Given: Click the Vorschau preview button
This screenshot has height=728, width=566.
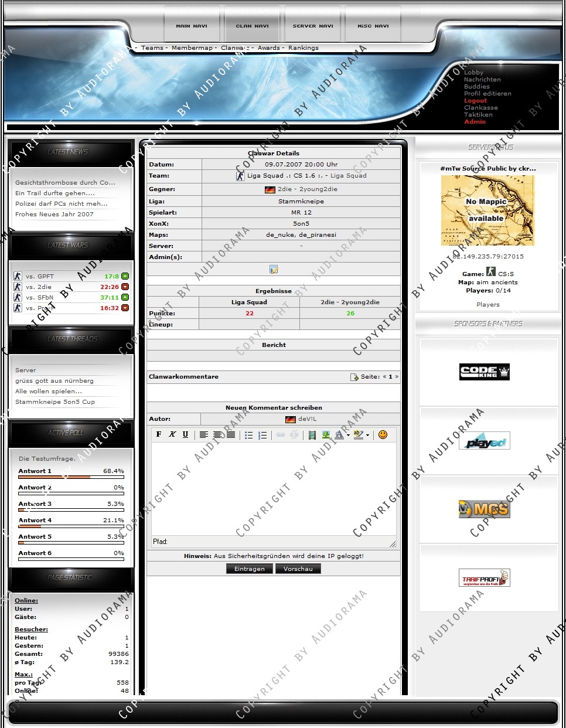Looking at the screenshot, I should tap(298, 569).
